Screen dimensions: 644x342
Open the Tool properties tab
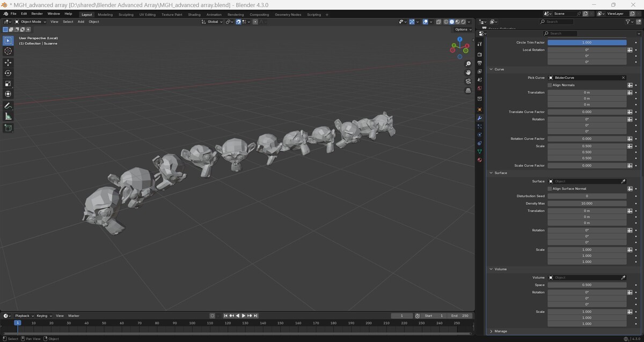480,44
